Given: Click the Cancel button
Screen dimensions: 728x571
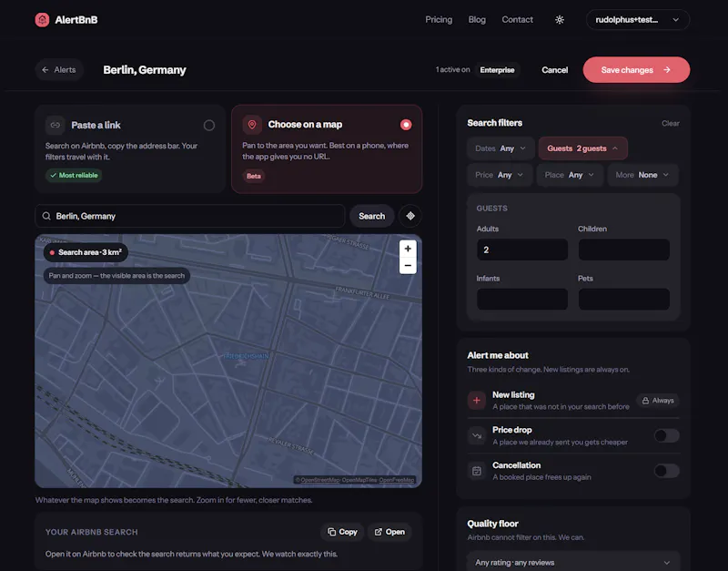Looking at the screenshot, I should pos(554,70).
